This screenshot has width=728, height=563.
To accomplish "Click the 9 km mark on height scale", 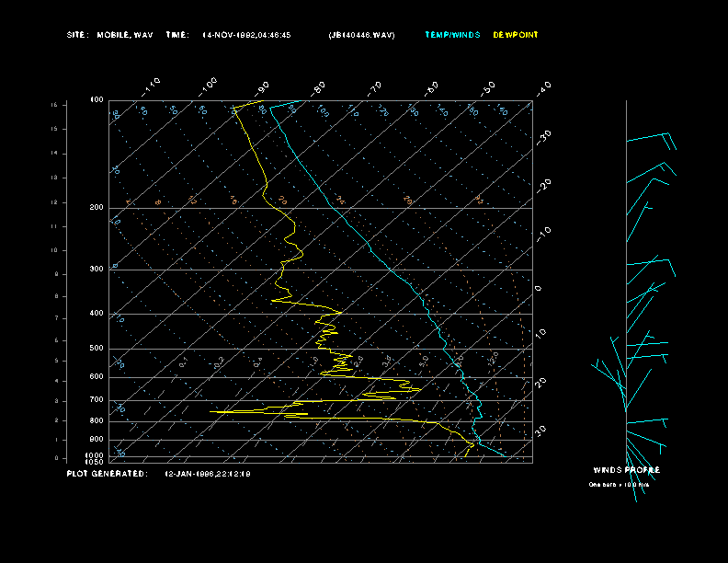I will tap(57, 274).
